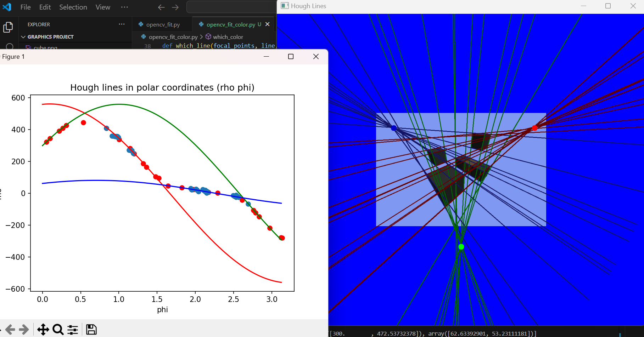Image resolution: width=644 pixels, height=337 pixels.
Task: Close the Figure 1 window
Action: pos(316,57)
